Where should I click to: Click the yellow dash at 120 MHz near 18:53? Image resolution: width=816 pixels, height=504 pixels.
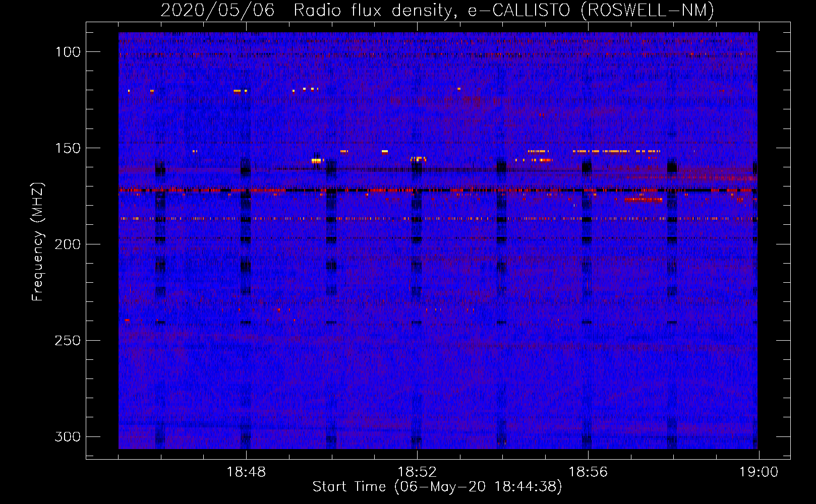(x=459, y=89)
